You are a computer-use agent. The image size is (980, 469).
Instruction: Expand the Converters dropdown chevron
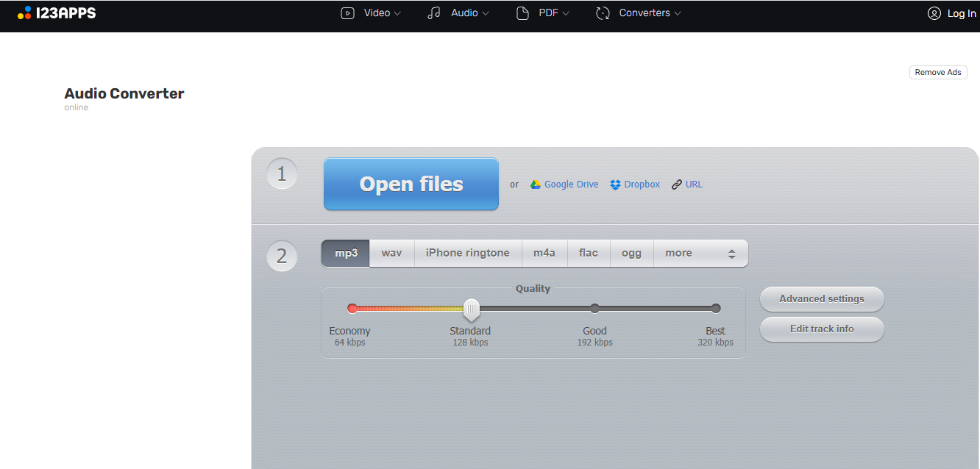click(x=678, y=13)
